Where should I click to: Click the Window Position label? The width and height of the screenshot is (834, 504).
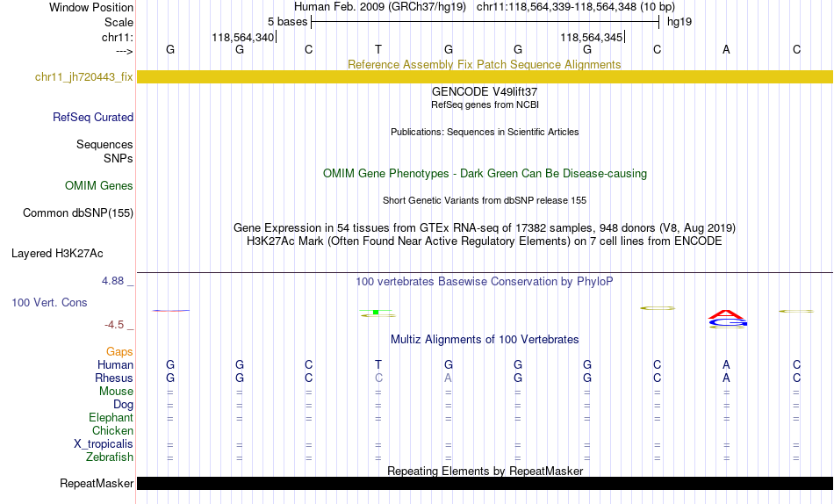coord(91,7)
